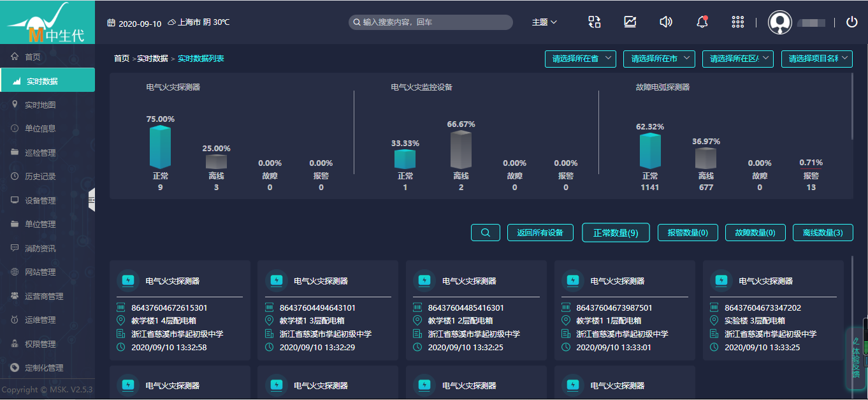The height and width of the screenshot is (400, 868).
Task: Filter by 离线数量(3) devices
Action: coord(823,233)
